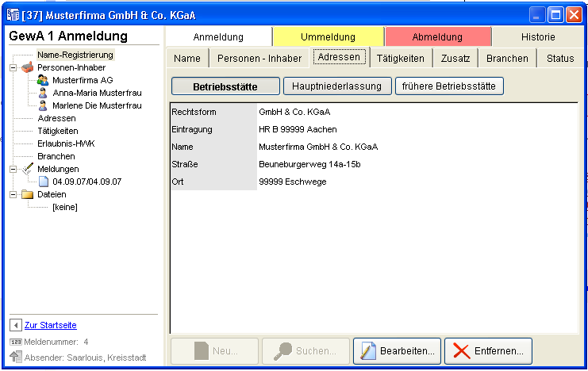Select the frühere Betriebsstätte toggle button
588x371 pixels.
(x=449, y=86)
